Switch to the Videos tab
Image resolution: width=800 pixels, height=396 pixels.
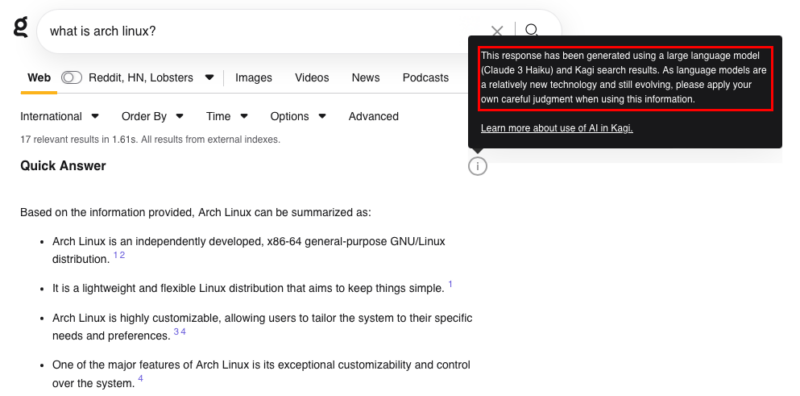pos(312,78)
